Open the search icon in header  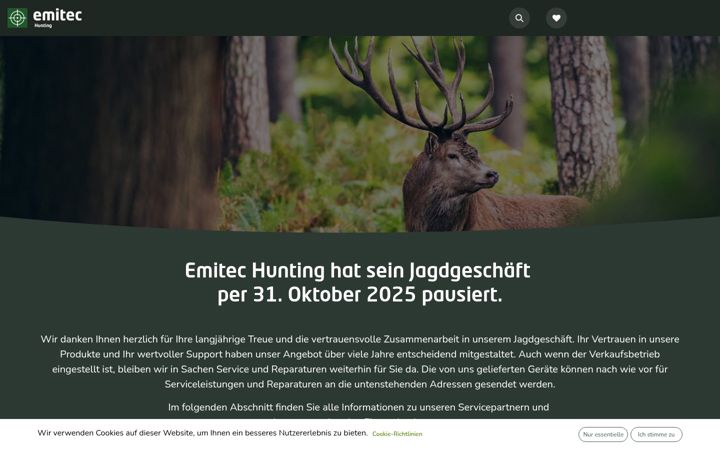pos(519,18)
